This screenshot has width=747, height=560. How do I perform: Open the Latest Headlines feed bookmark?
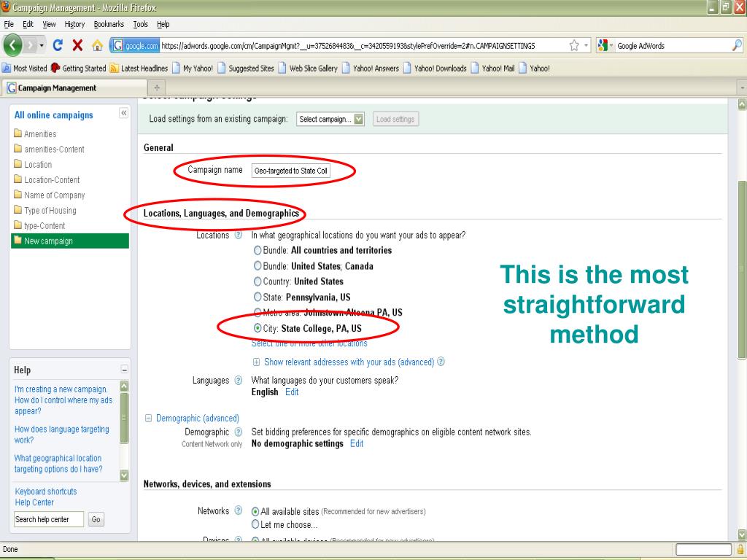(x=139, y=68)
